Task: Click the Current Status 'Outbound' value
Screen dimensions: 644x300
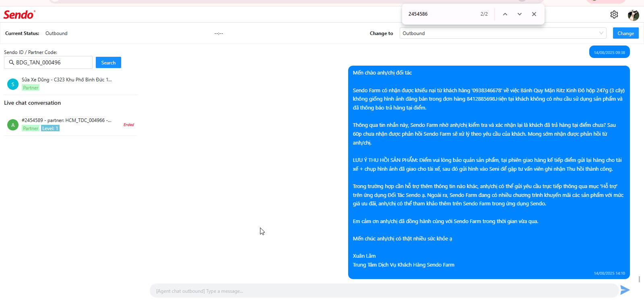Action: coord(56,33)
